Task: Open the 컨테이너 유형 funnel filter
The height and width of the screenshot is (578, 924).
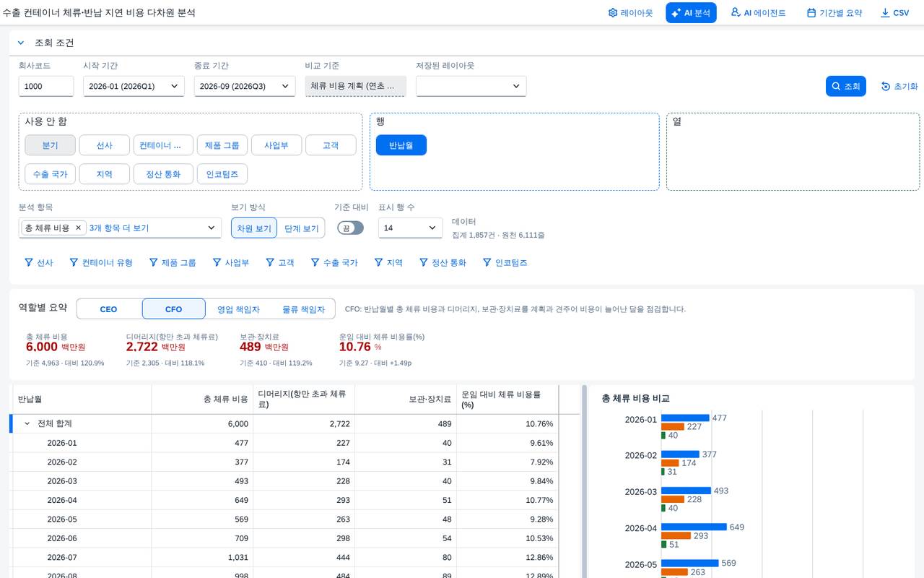Action: [x=101, y=263]
